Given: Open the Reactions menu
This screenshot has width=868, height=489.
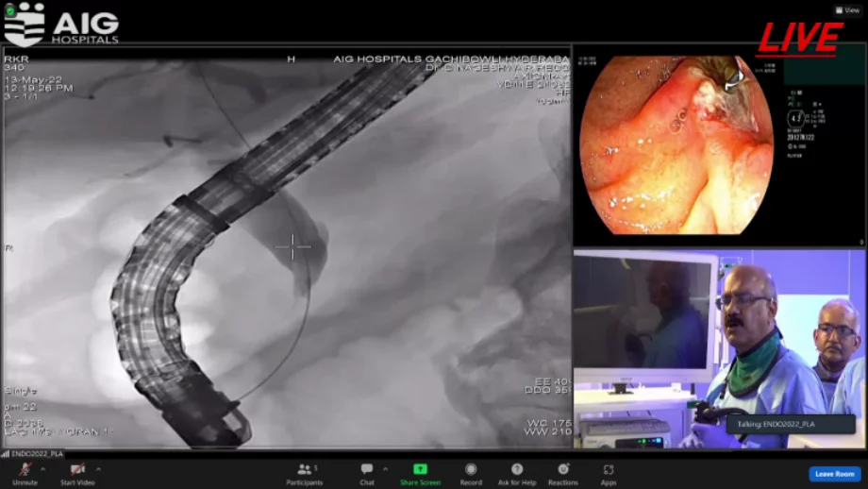Looking at the screenshot, I should [x=563, y=472].
